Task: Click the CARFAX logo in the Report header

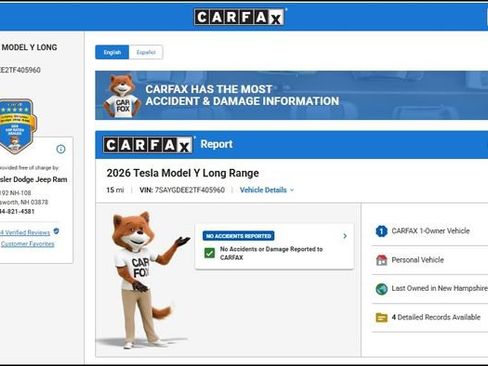Action: 148,145
